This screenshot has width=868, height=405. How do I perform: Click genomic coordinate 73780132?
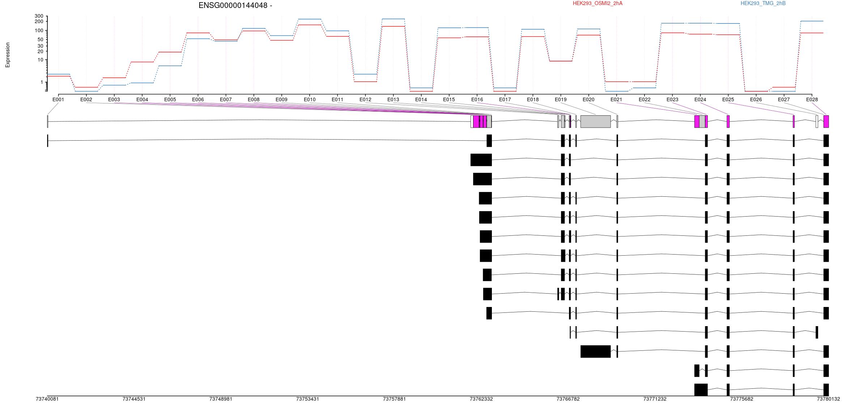(x=828, y=399)
